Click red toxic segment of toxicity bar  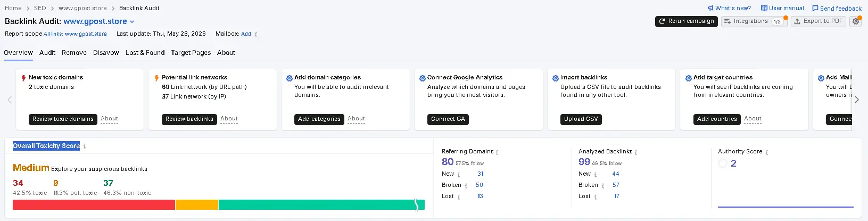click(x=94, y=204)
